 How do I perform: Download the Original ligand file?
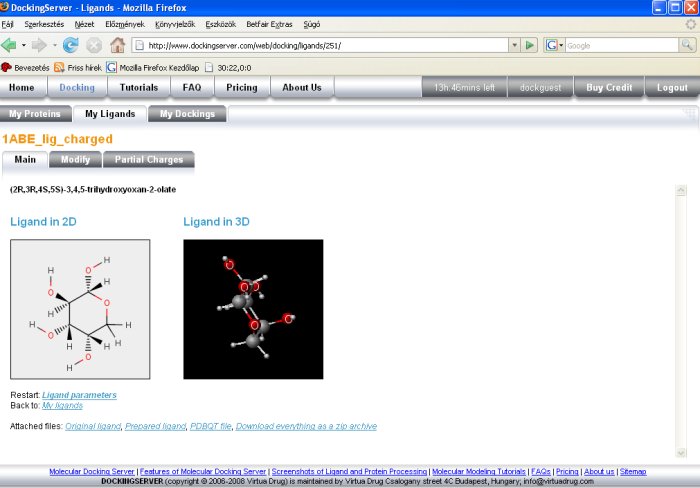(93, 426)
